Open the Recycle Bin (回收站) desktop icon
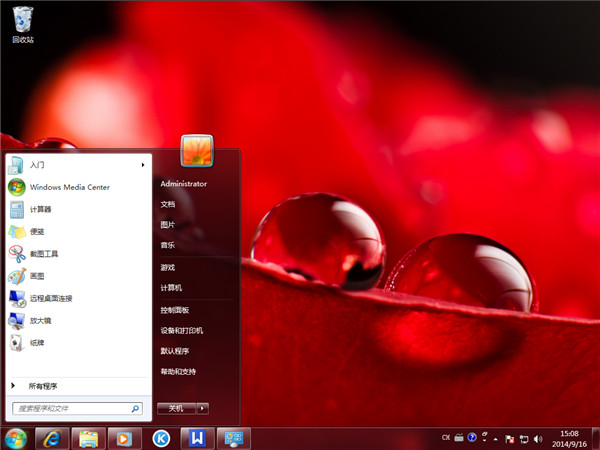Screen dimensions: 600x450 (22, 22)
